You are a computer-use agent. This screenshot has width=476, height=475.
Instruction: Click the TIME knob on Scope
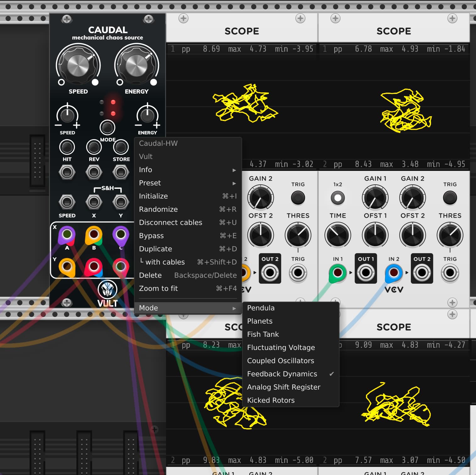click(x=338, y=235)
